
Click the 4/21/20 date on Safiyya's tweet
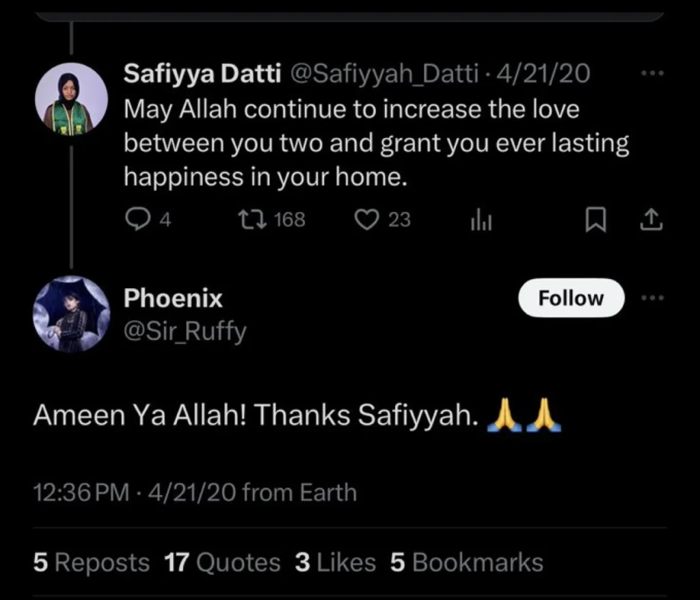[x=542, y=73]
